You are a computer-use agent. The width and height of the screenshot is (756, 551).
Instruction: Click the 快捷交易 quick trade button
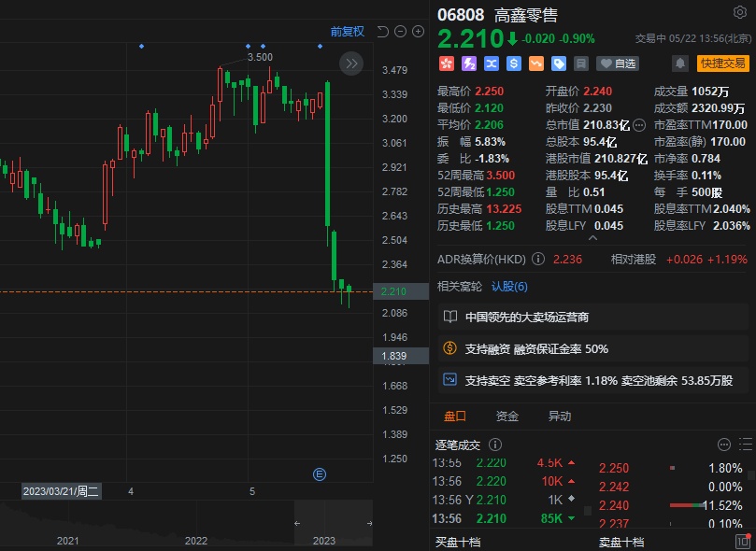pyautogui.click(x=723, y=64)
